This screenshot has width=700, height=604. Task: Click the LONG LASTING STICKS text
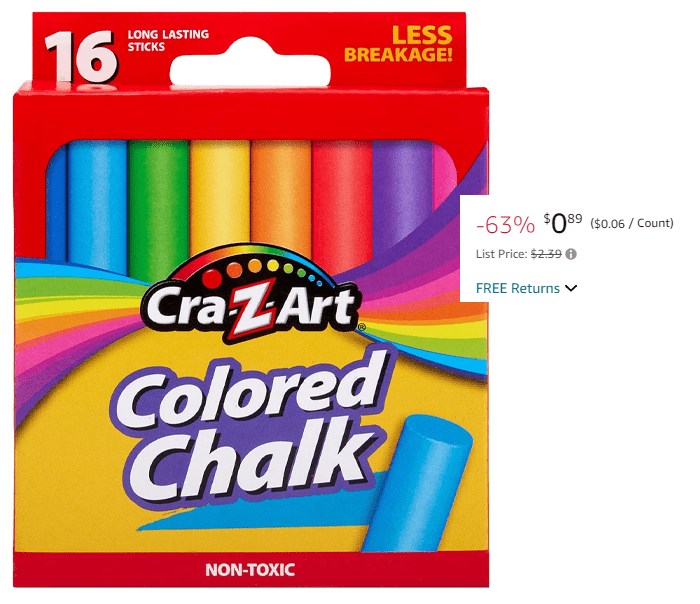pyautogui.click(x=168, y=40)
